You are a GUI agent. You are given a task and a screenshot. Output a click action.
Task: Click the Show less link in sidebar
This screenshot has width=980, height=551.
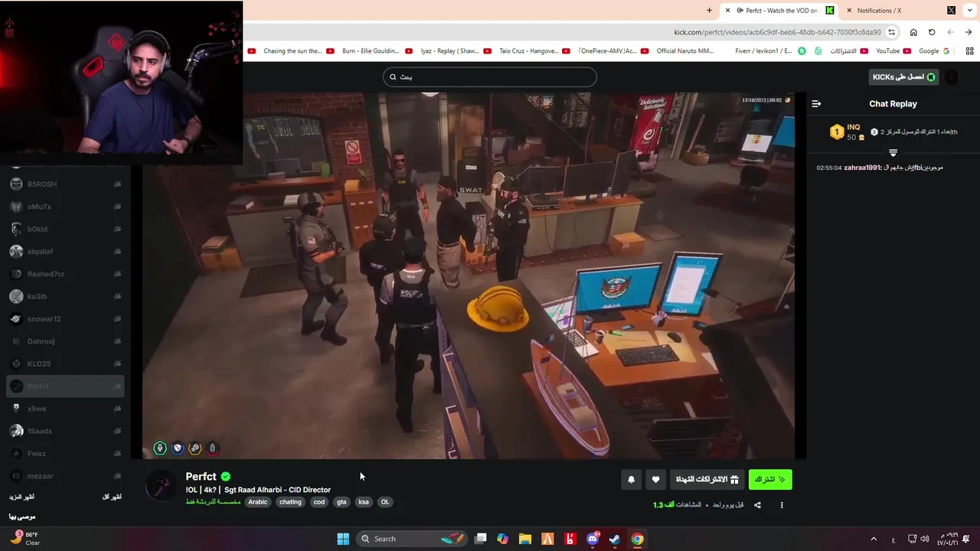112,497
